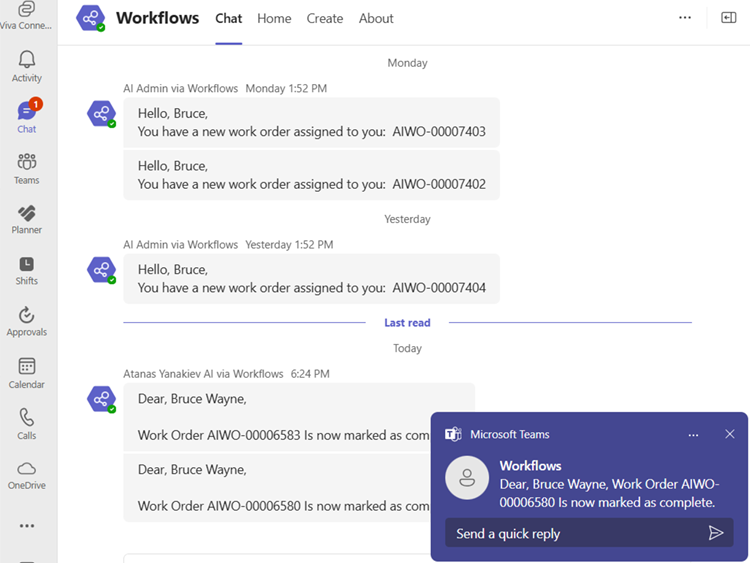Switch to the Chat tab
This screenshot has height=563, width=750.
pyautogui.click(x=229, y=18)
